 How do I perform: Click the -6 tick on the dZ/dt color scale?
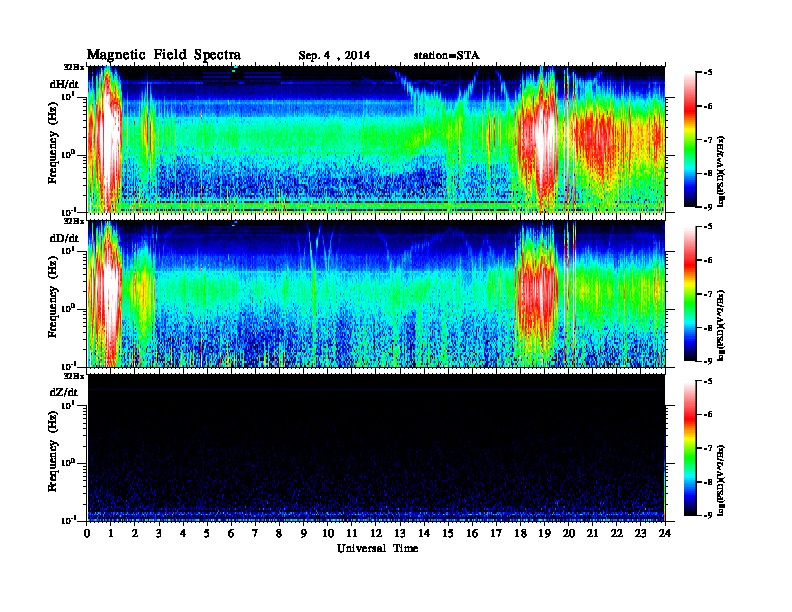click(x=708, y=415)
